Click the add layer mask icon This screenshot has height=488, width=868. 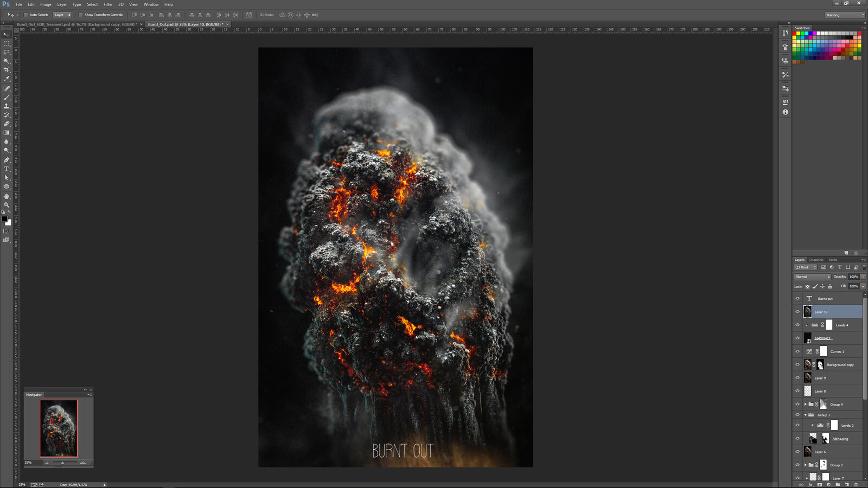[820, 485]
